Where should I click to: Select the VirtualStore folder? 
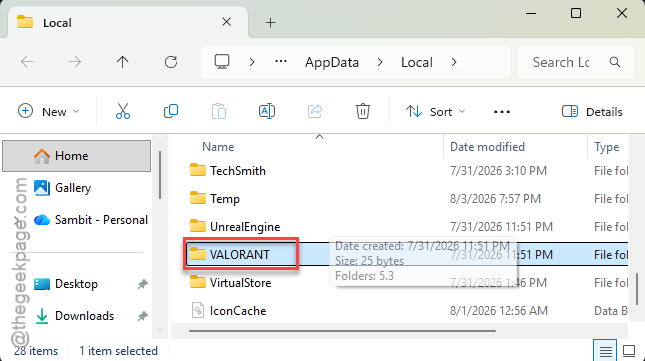(240, 282)
